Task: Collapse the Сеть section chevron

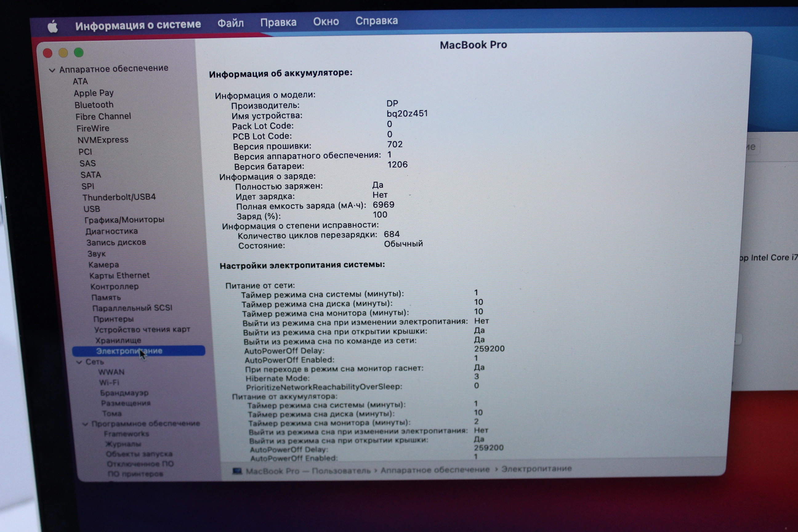Action: (79, 362)
